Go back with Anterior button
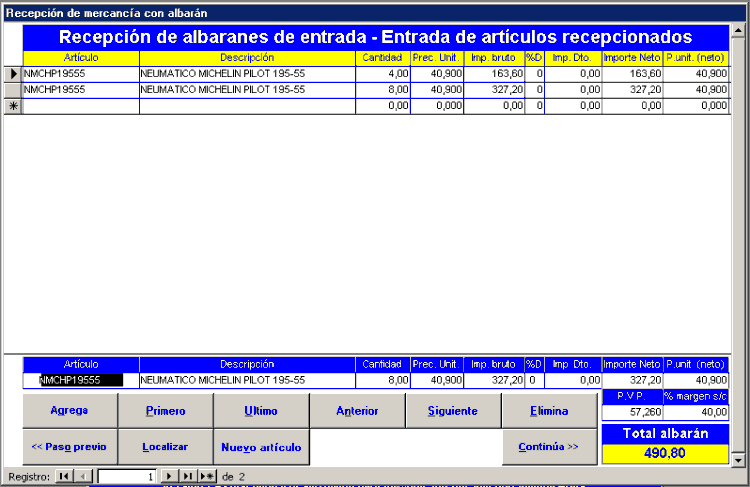 (x=357, y=410)
